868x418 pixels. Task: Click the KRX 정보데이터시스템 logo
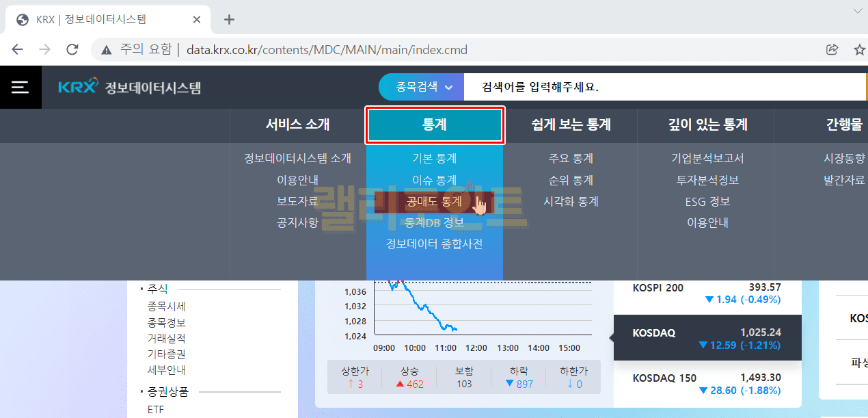[130, 88]
